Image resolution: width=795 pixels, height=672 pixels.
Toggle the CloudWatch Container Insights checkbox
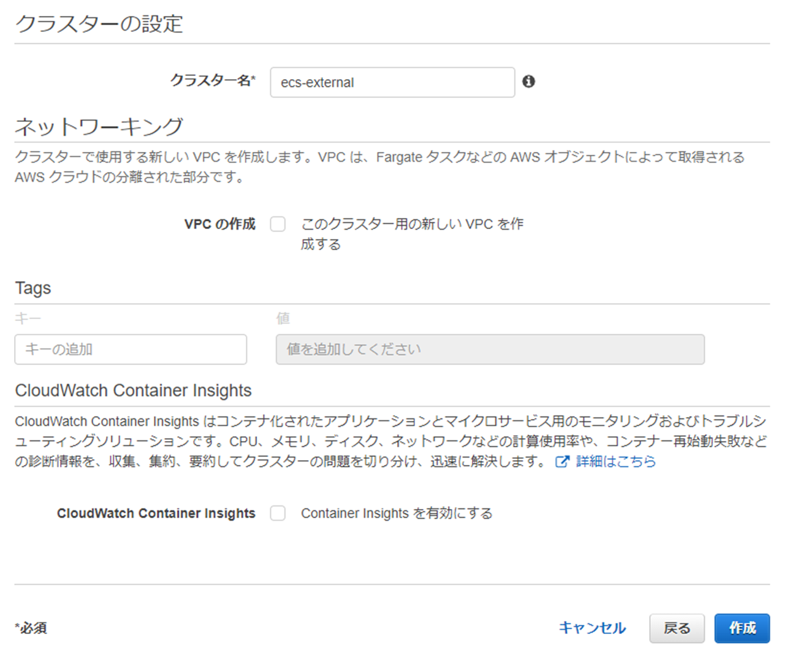click(278, 513)
